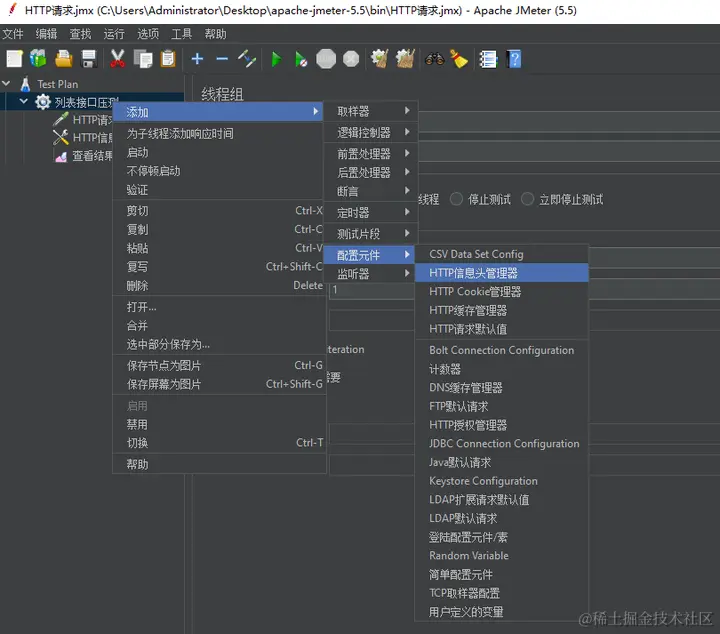Click 删除 in context menu
Screen dimensions: 720x634
pyautogui.click(x=219, y=286)
